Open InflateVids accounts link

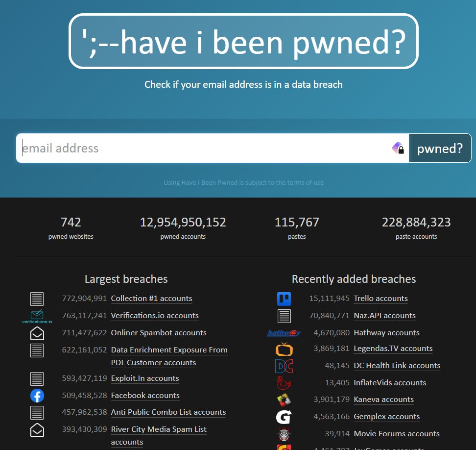click(x=390, y=382)
